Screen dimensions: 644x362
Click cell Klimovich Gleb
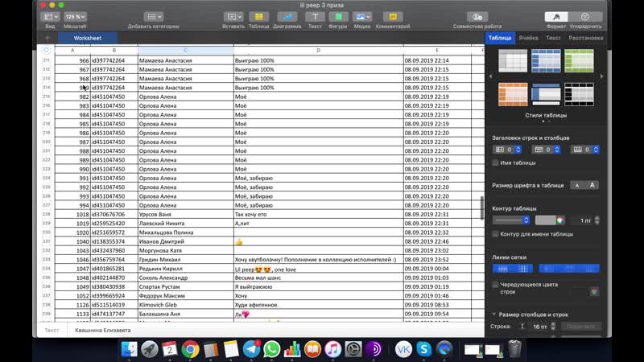tap(186, 305)
